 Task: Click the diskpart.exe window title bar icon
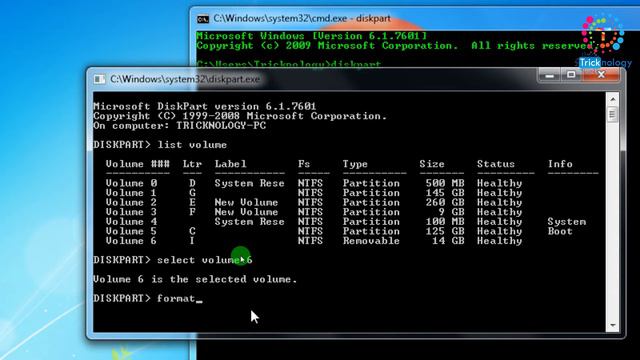coord(99,79)
